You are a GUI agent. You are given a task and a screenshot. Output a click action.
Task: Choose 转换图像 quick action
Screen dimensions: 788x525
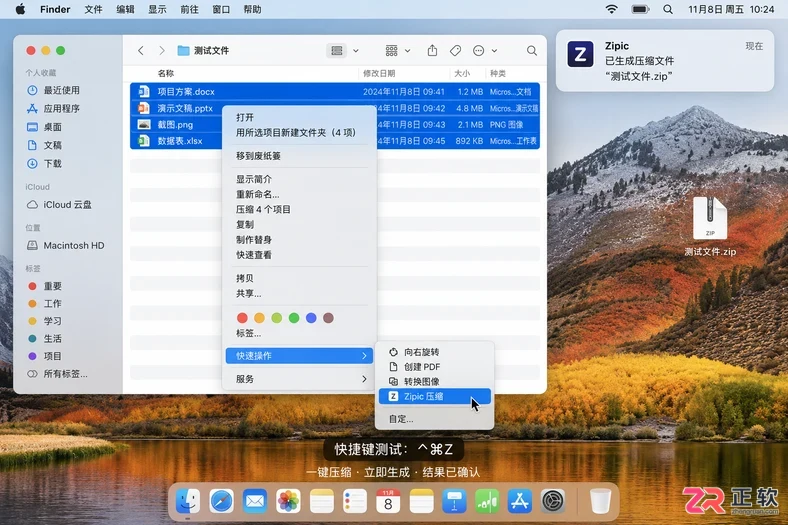point(435,381)
